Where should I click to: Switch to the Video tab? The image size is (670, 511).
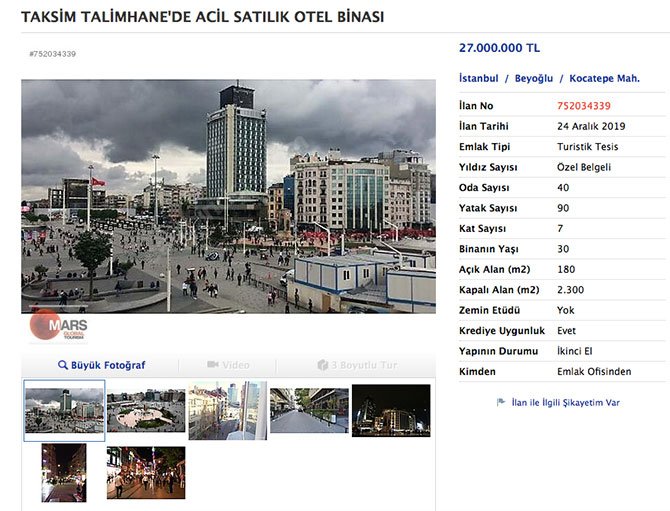point(228,366)
